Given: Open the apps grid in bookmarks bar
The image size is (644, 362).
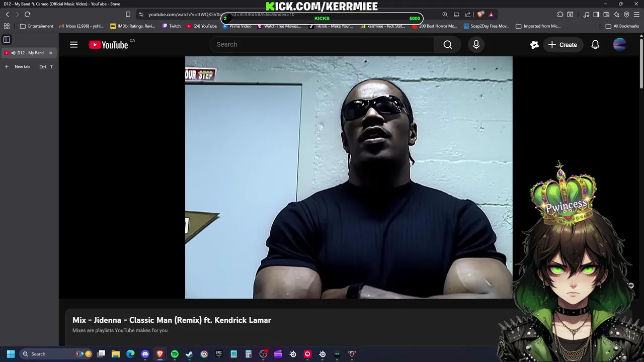Looking at the screenshot, I should (7, 26).
